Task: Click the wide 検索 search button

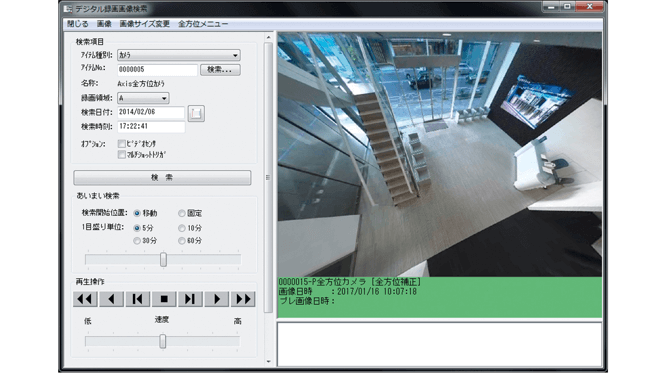Action: pos(162,178)
